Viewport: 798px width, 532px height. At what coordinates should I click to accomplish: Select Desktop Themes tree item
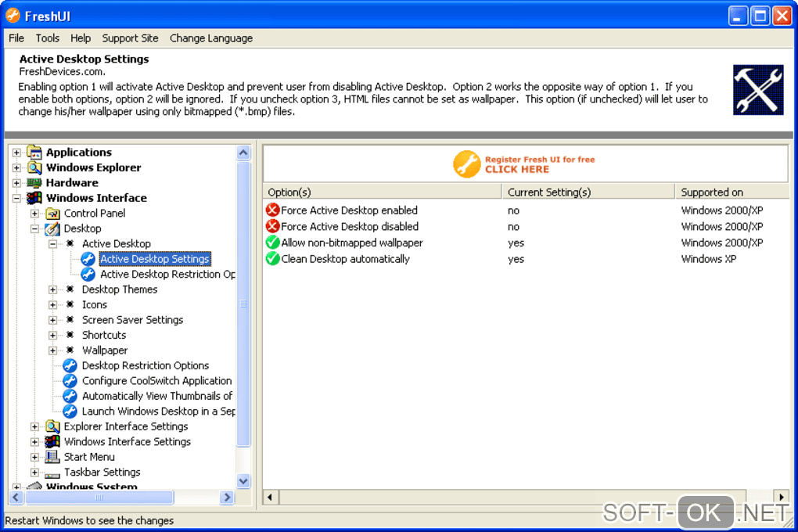[x=120, y=289]
